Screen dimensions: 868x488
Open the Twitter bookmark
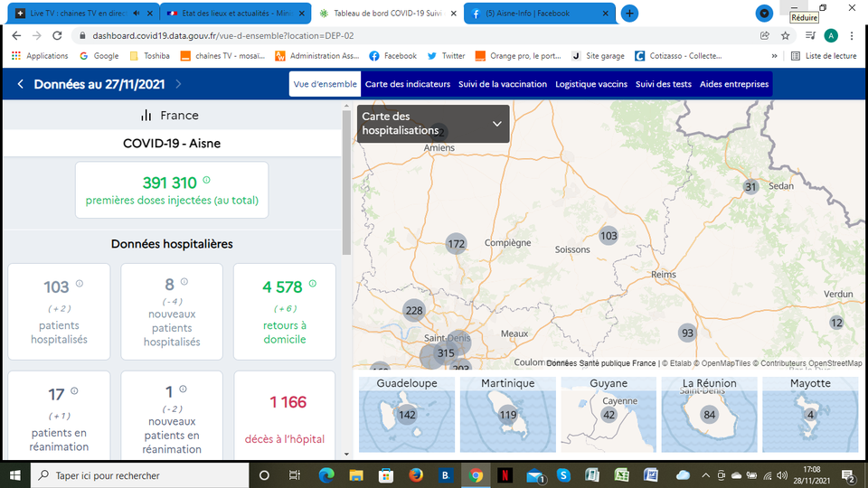pyautogui.click(x=446, y=56)
